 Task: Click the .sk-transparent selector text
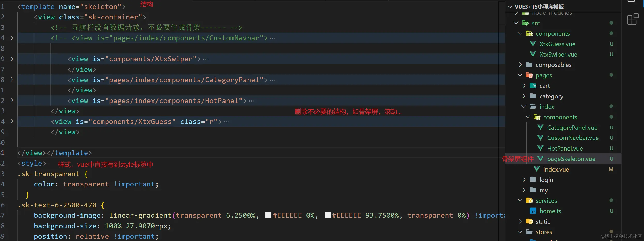point(48,174)
